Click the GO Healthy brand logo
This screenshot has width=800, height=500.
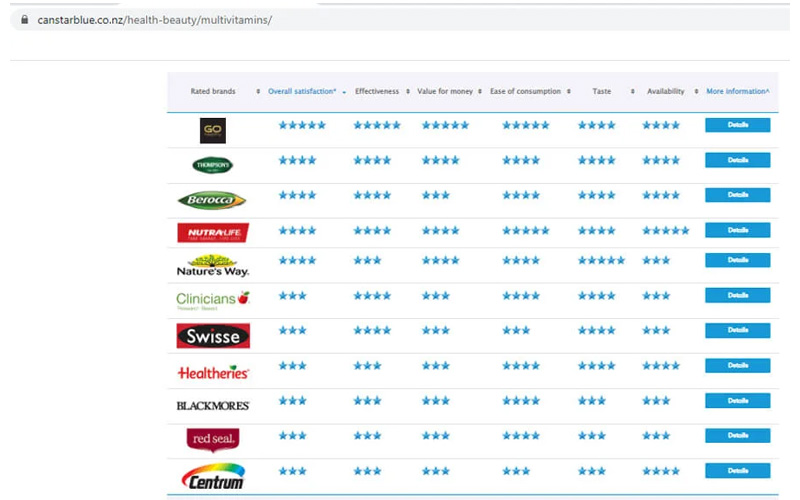[212, 131]
